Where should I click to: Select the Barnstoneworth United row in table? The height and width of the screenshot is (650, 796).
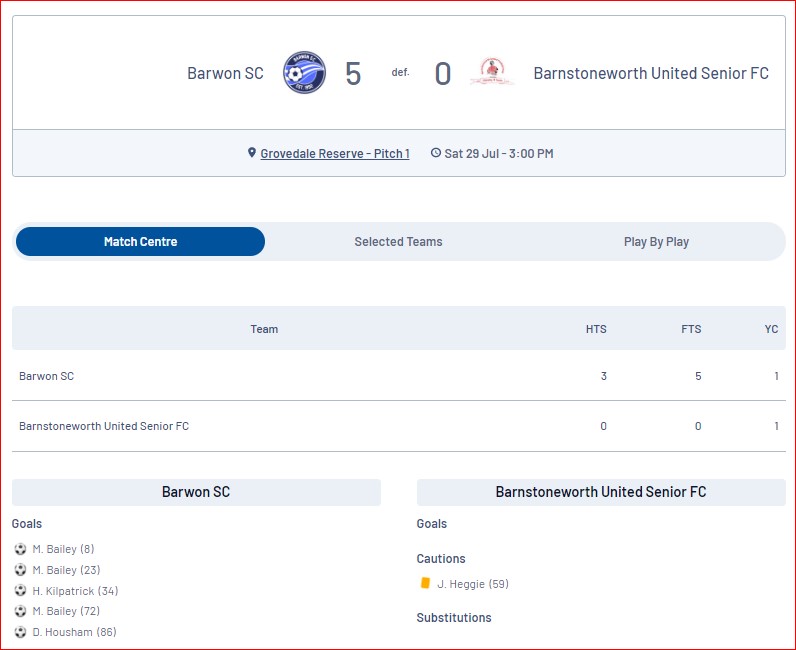(399, 426)
